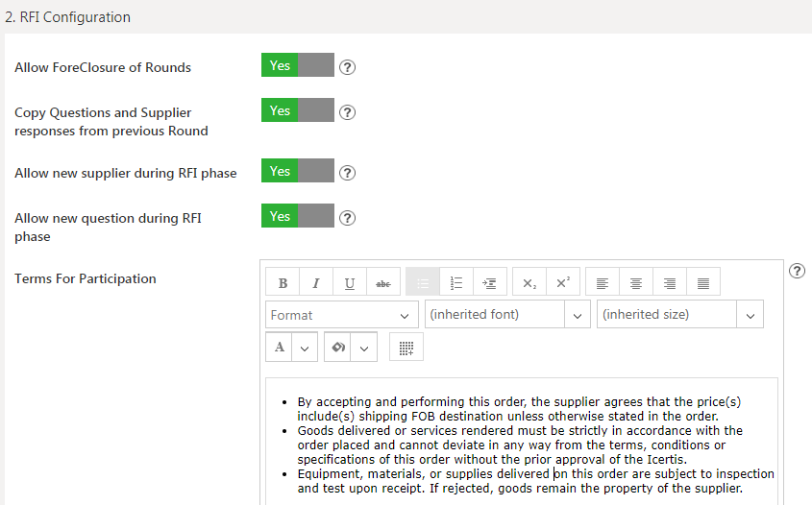812x505 pixels.
Task: Click help icon beside Terms For Participation
Action: click(x=797, y=271)
